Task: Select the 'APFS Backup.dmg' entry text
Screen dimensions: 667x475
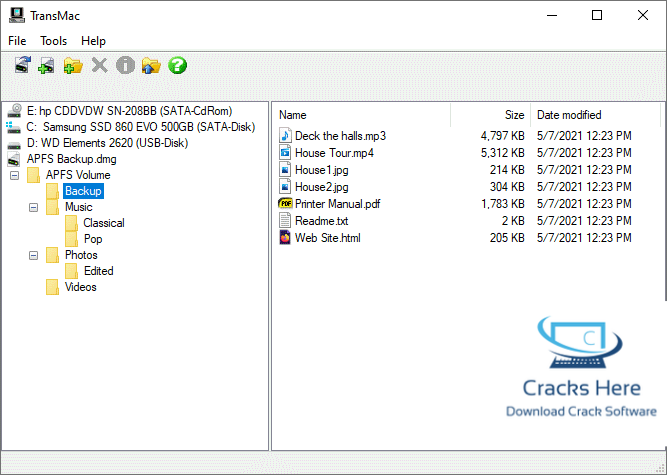Action: [x=71, y=159]
